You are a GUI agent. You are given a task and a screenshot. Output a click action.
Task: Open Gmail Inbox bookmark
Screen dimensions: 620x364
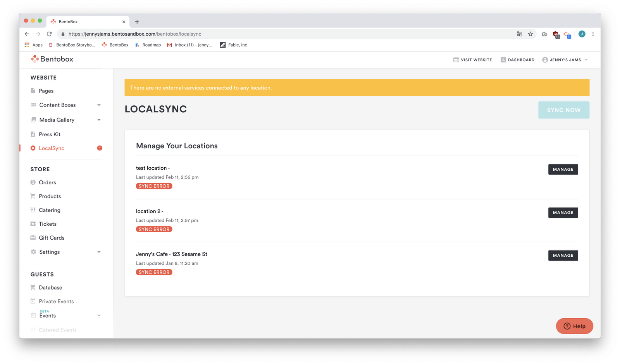coord(189,45)
